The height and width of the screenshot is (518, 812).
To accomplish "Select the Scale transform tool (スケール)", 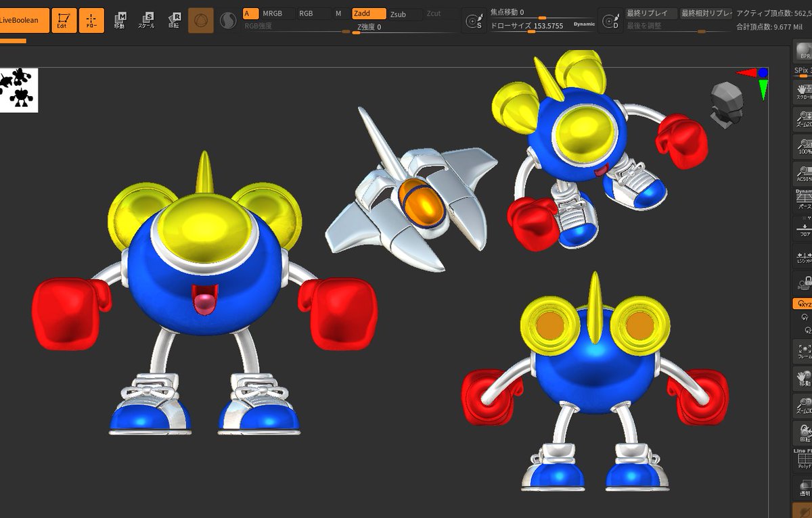I will coord(148,18).
